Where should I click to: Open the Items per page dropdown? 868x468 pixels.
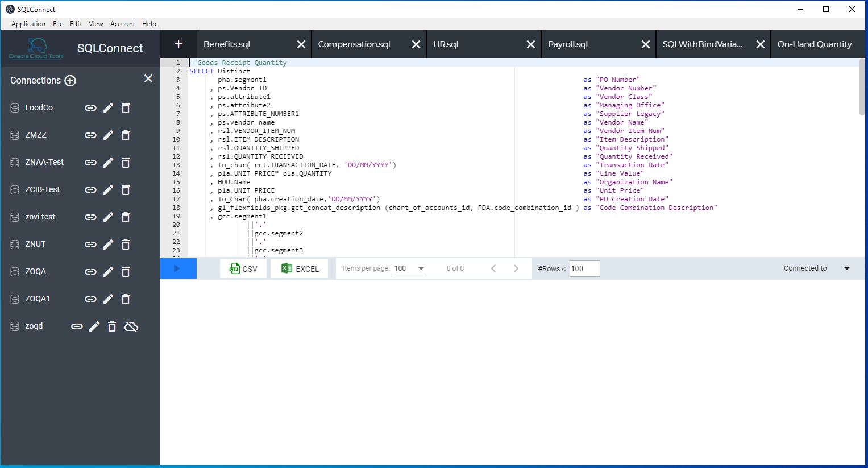[410, 268]
